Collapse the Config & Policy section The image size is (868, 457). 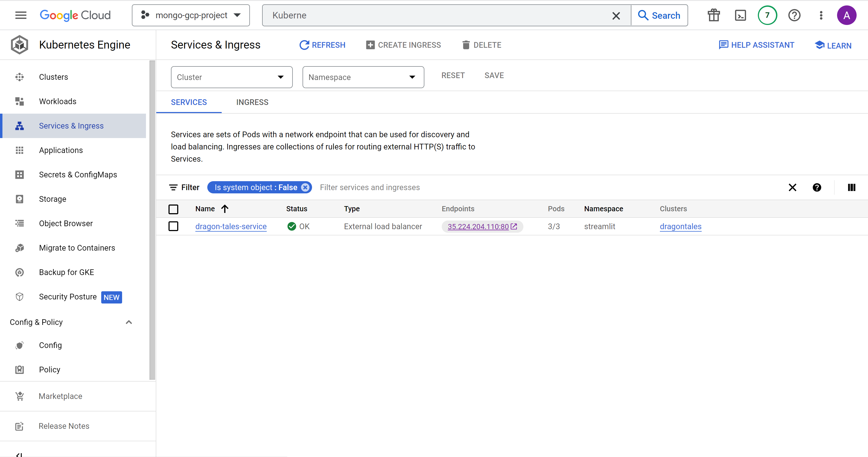(x=129, y=322)
